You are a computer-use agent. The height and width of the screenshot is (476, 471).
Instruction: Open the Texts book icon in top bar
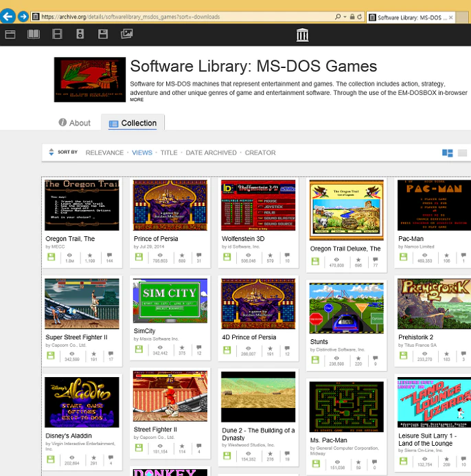[x=34, y=34]
